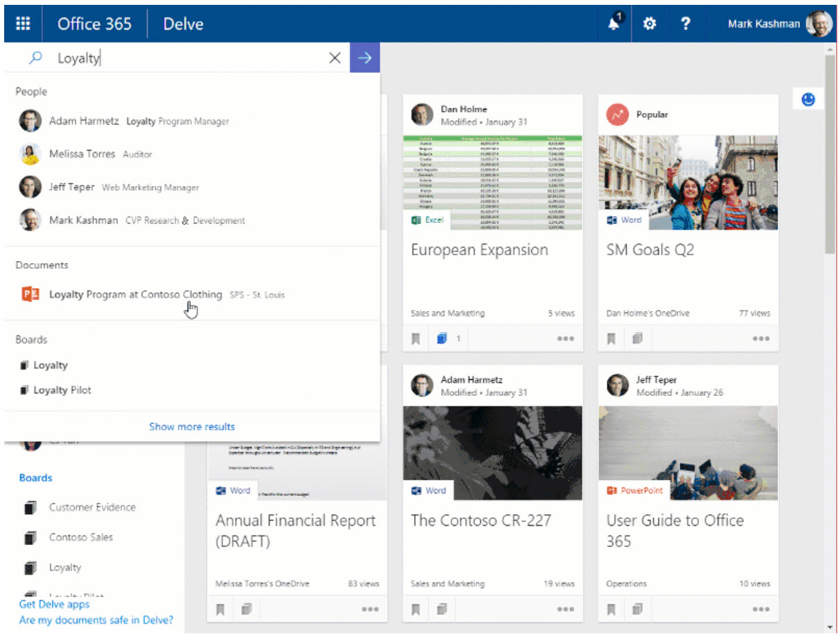Add SM Goals Q2 to a board

637,339
